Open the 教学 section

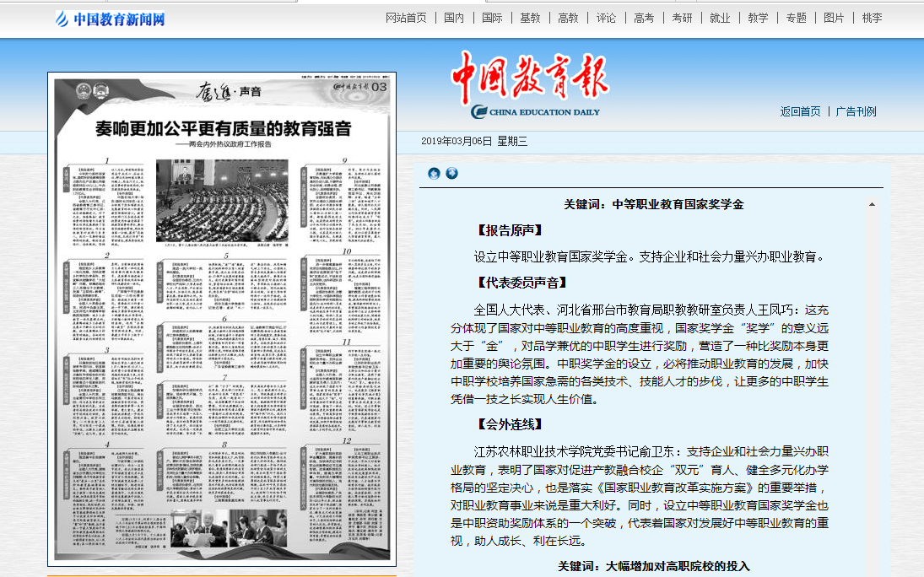[x=758, y=18]
